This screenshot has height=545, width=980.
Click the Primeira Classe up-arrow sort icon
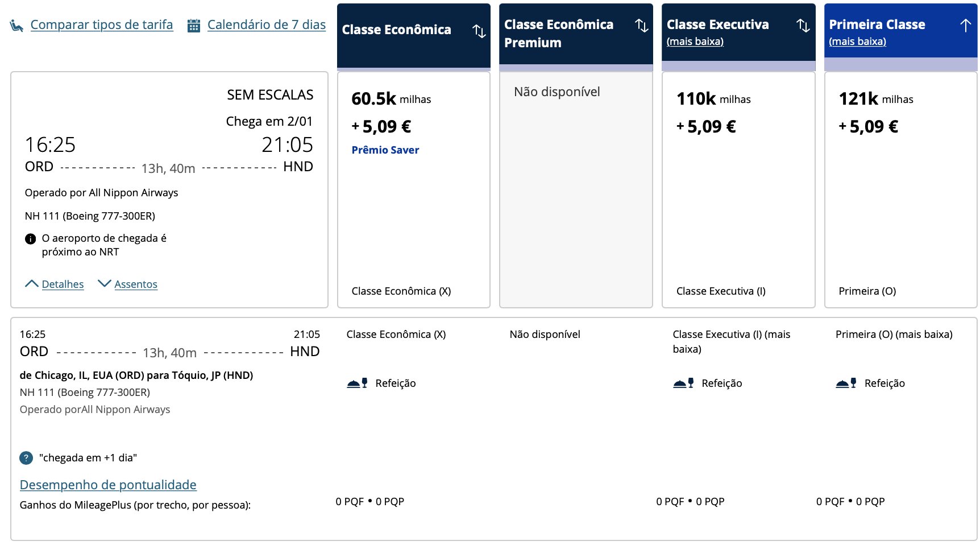point(965,25)
